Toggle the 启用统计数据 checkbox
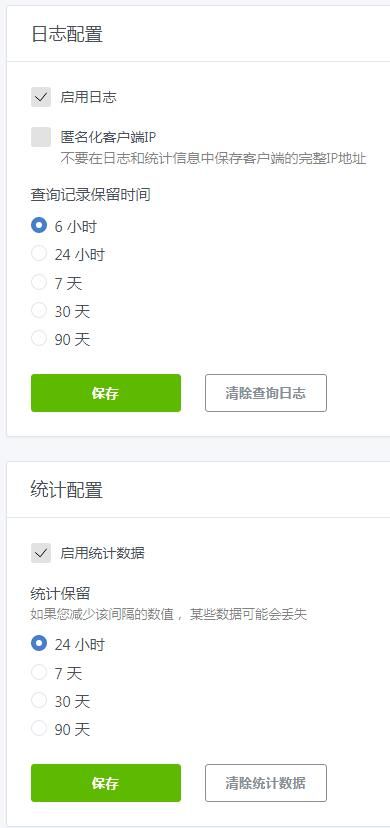This screenshot has width=390, height=828. (41, 553)
